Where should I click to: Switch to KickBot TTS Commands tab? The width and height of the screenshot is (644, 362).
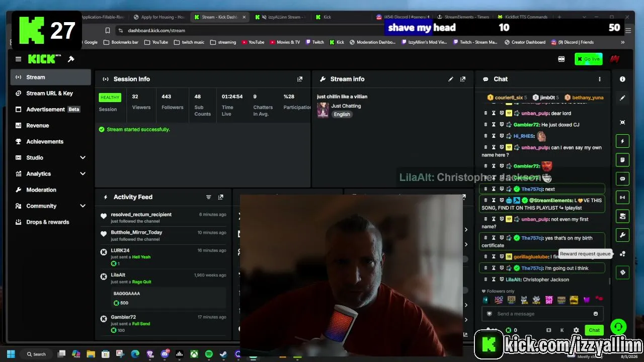523,17
